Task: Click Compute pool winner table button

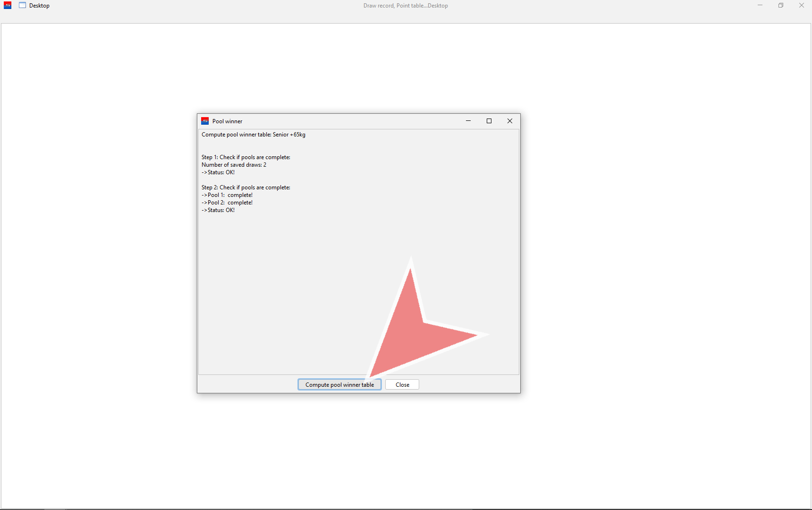Action: pos(339,384)
